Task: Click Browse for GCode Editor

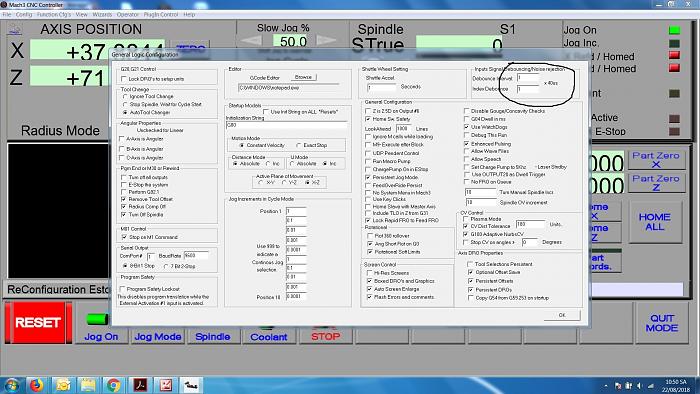Action: click(303, 77)
